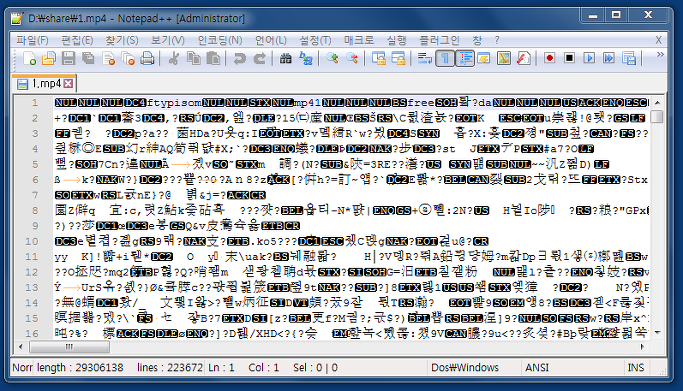The image size is (683, 391).
Task: Close all documents using toolbar icon
Action: pyautogui.click(x=128, y=58)
